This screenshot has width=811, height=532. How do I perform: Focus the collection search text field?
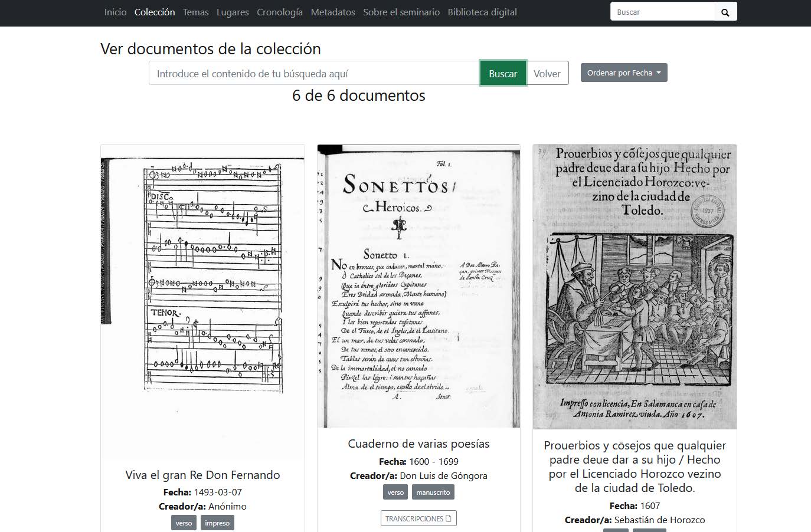pyautogui.click(x=313, y=73)
